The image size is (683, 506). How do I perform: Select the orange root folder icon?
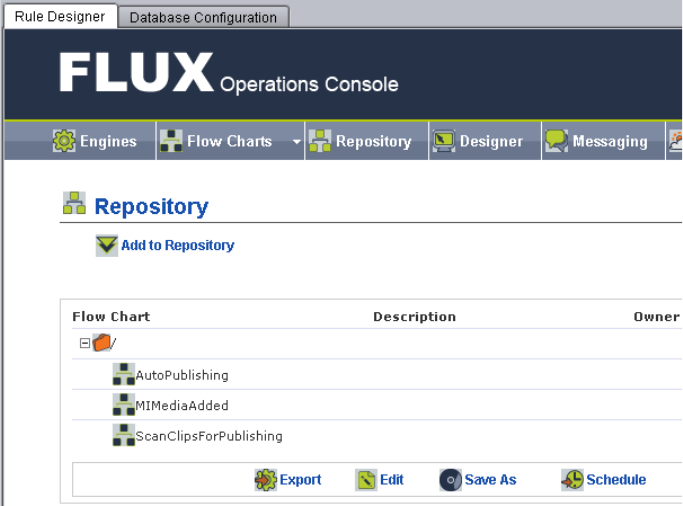click(x=101, y=343)
